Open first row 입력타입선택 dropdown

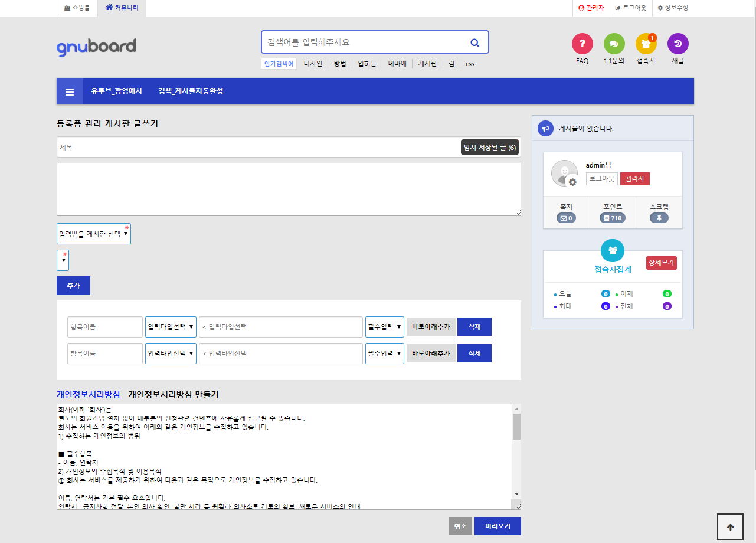pos(171,326)
